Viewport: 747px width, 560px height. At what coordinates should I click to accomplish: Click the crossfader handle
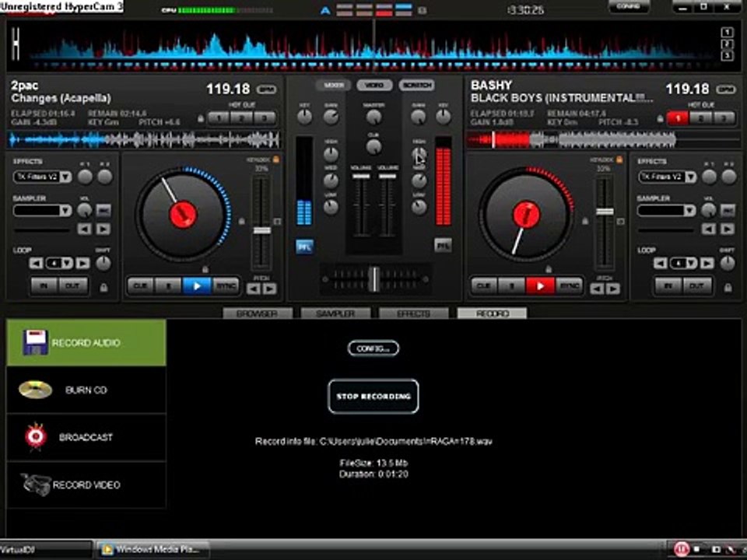click(x=374, y=278)
